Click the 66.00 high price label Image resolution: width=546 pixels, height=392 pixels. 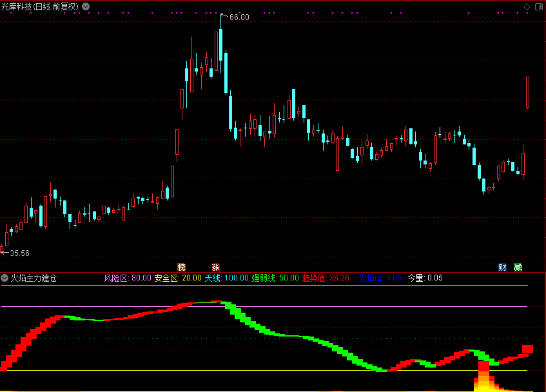[239, 17]
